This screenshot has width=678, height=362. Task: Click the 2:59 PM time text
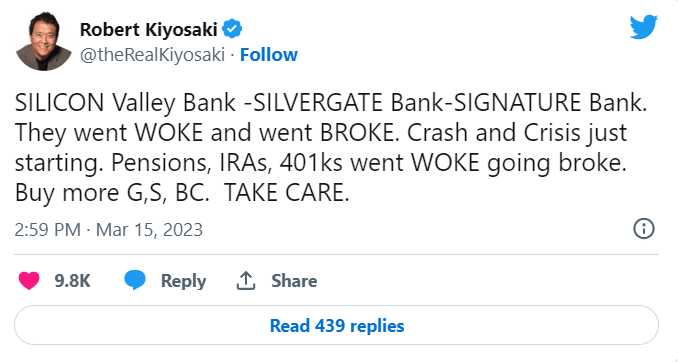47,230
